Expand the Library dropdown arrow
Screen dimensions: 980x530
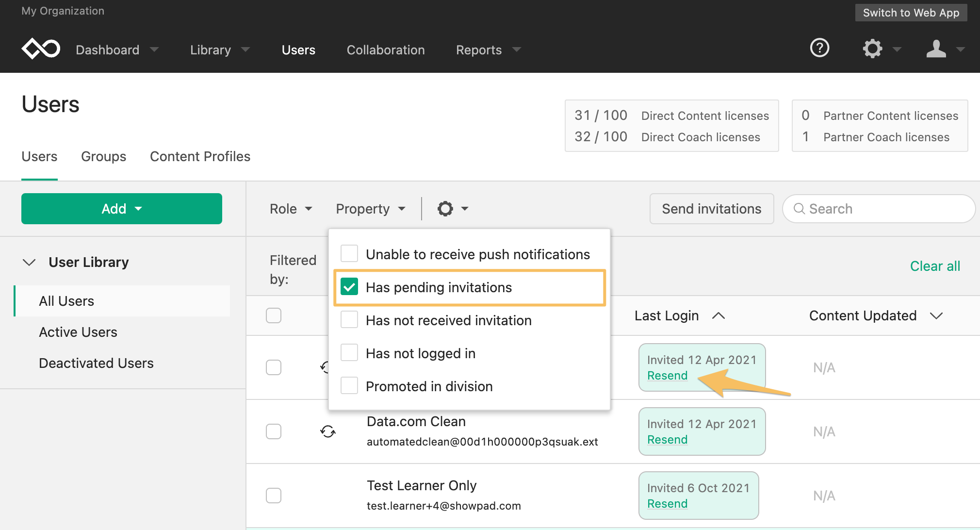pos(245,50)
